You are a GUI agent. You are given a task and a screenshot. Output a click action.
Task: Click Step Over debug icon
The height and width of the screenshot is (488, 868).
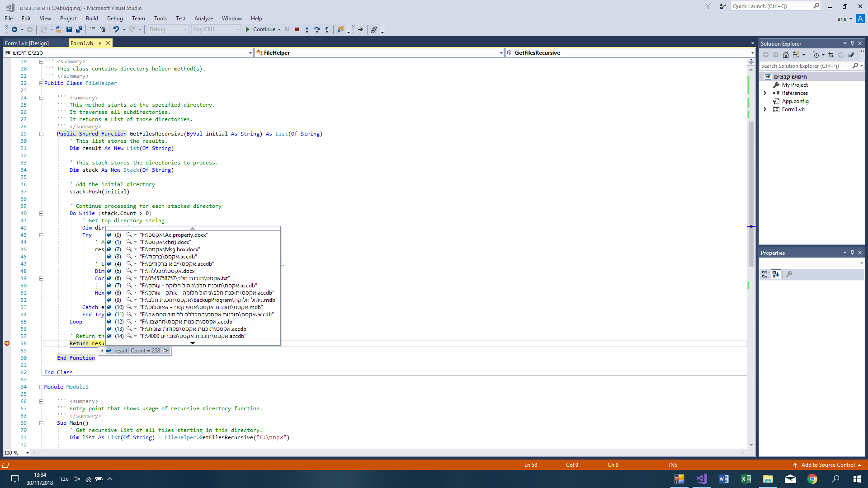tap(316, 29)
